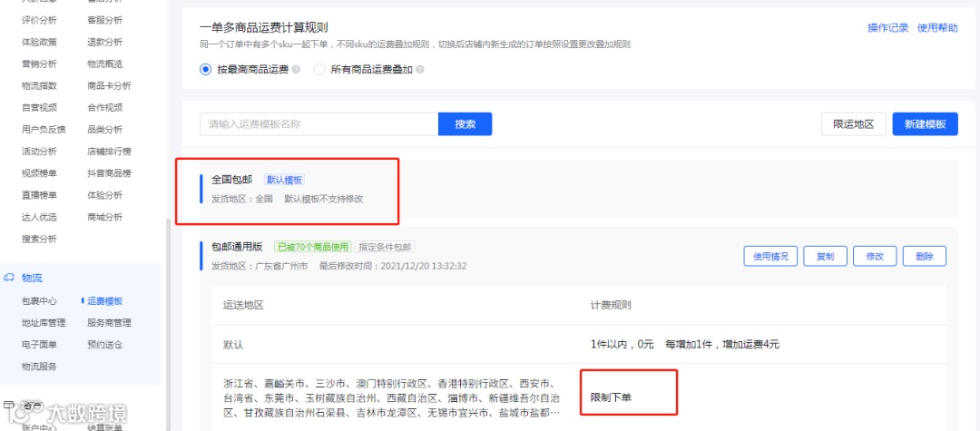The width and height of the screenshot is (980, 431).
Task: Open 达人优选 in sidebar
Action: [39, 217]
